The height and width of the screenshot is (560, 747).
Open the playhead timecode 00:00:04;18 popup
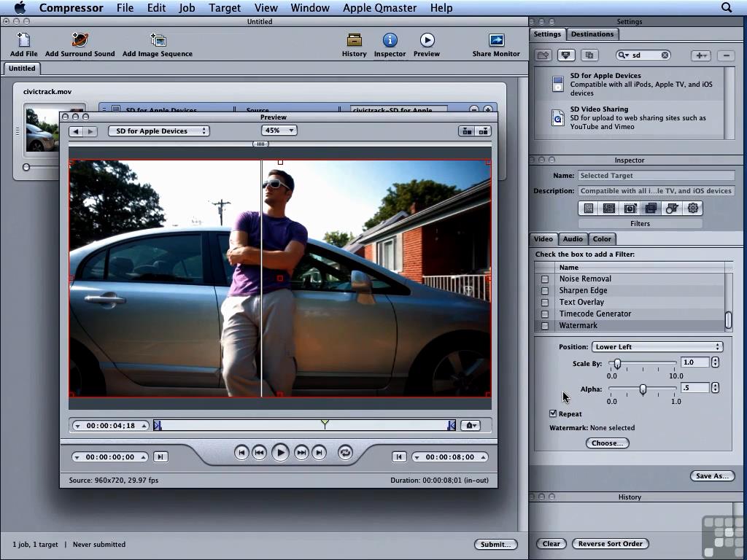pyautogui.click(x=110, y=425)
